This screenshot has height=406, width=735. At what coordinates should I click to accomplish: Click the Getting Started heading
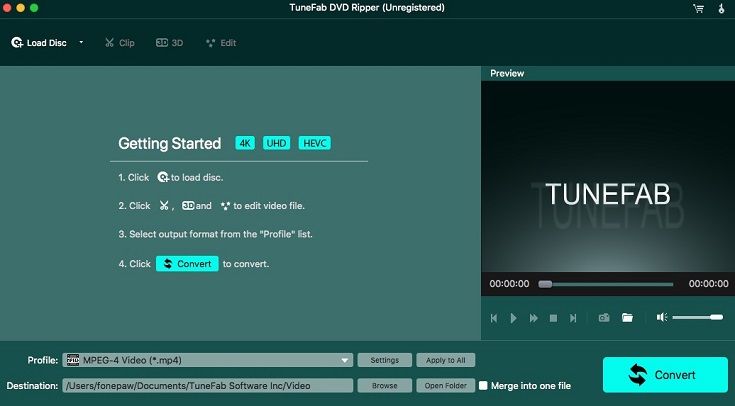[x=169, y=143]
